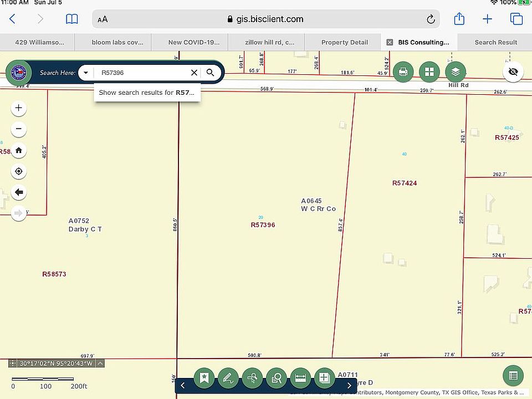Screen dimensions: 532x399
Task: Locate my position on the map
Action: point(19,171)
